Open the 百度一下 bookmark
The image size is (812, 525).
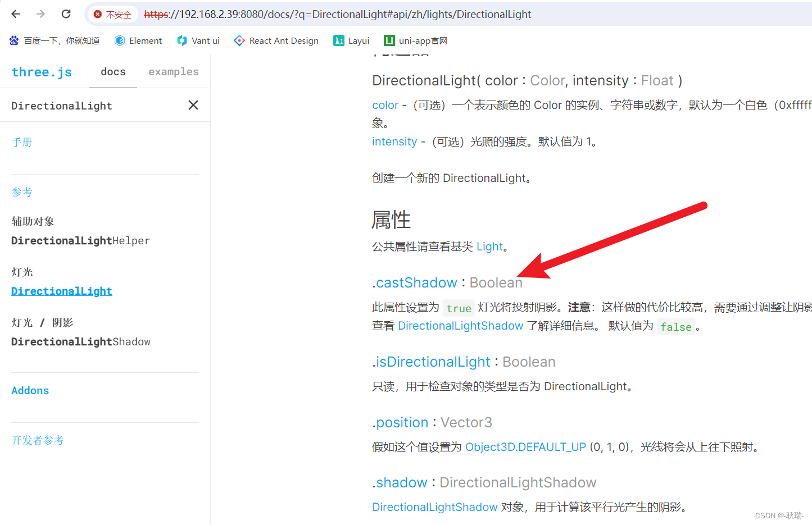[x=55, y=40]
